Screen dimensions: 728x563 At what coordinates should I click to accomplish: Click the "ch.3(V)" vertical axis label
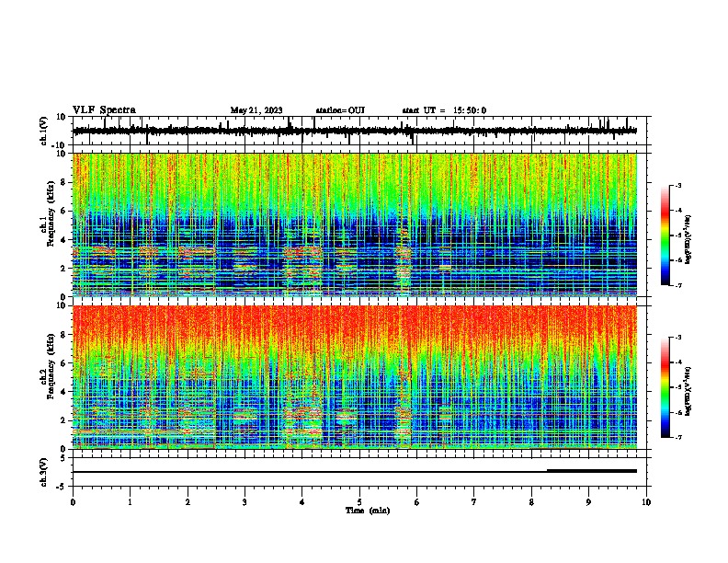[44, 472]
